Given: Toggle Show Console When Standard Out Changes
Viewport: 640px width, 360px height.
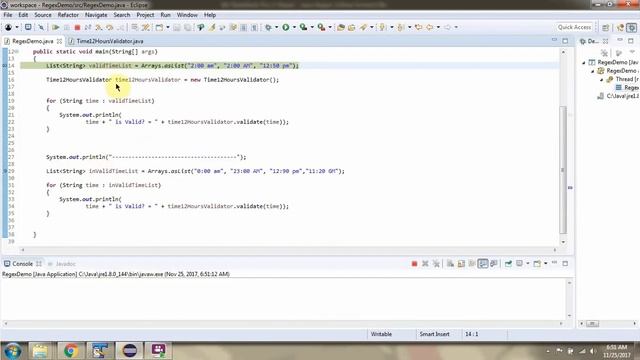Looking at the screenshot, I should click(483, 264).
